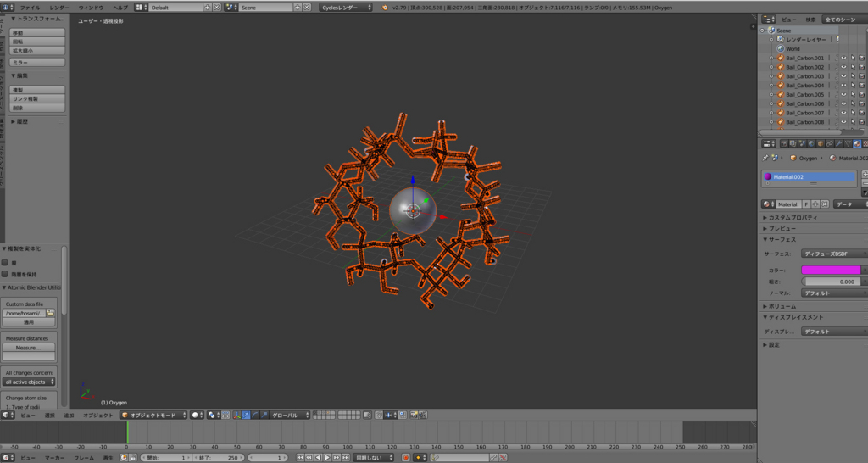This screenshot has width=868, height=463.
Task: Hide Ball_Carbon.008 with its eye icon
Action: [x=843, y=122]
